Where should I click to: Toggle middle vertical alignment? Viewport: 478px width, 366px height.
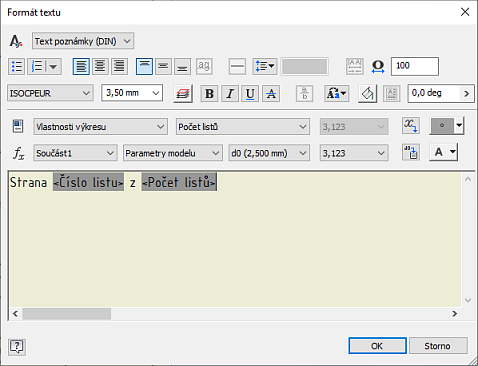click(x=163, y=66)
